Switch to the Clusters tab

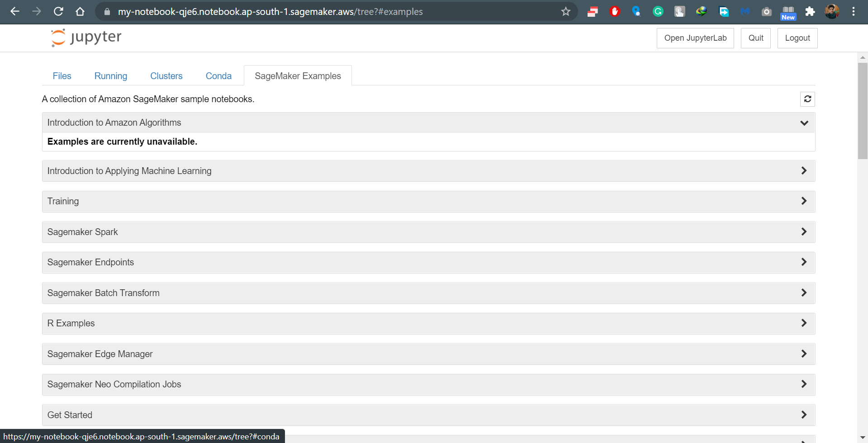(166, 76)
